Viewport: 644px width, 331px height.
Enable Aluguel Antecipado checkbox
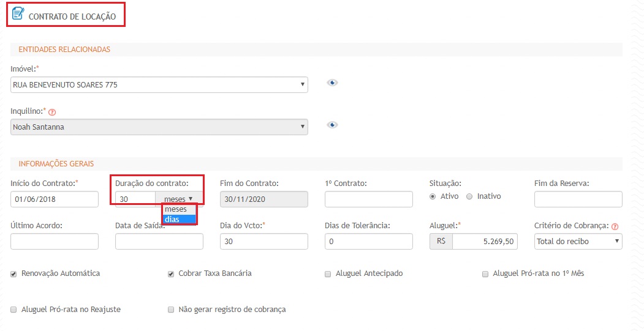click(328, 274)
